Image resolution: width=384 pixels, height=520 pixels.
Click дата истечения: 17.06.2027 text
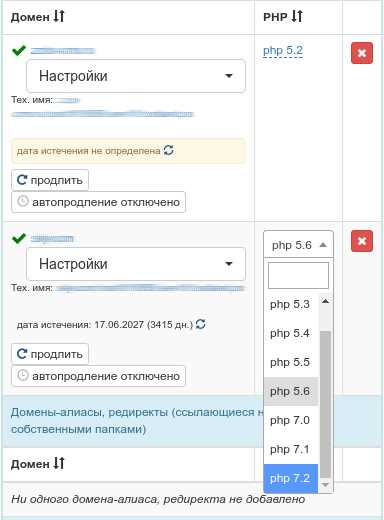(x=105, y=324)
